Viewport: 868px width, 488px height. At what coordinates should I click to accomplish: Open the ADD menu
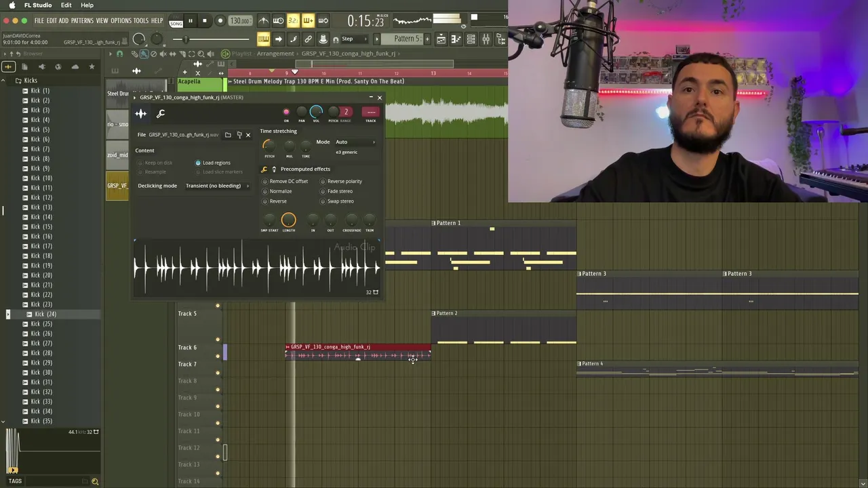tap(64, 21)
